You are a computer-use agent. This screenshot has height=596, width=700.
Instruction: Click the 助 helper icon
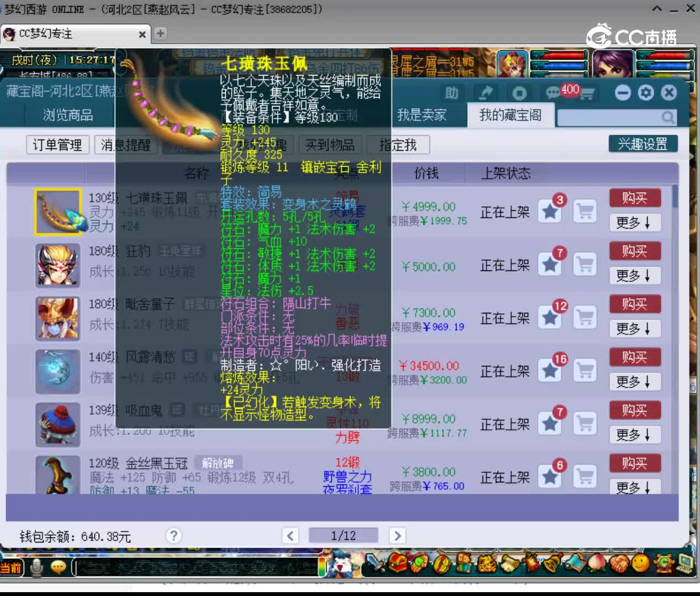click(452, 93)
